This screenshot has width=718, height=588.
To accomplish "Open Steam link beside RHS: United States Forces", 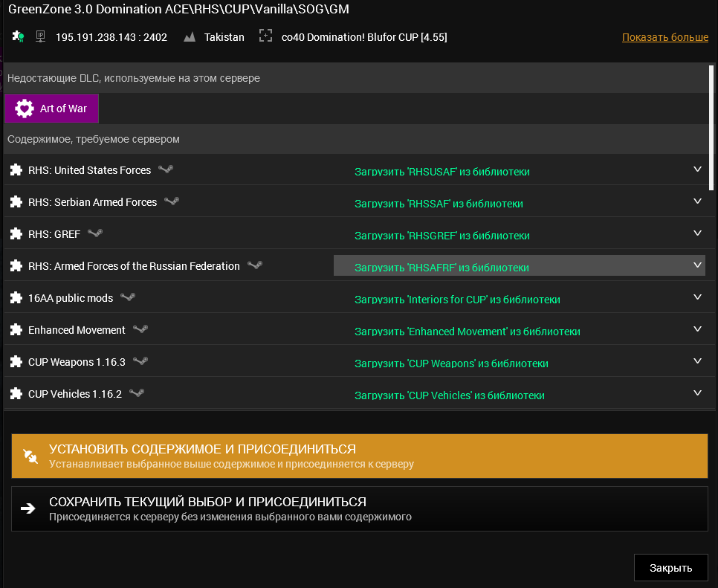I will tap(166, 169).
